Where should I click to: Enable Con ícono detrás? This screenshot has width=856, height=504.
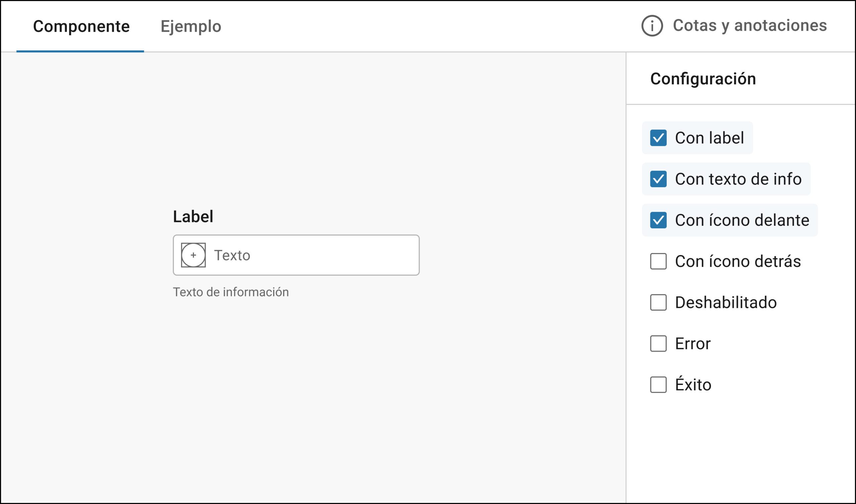(x=659, y=261)
